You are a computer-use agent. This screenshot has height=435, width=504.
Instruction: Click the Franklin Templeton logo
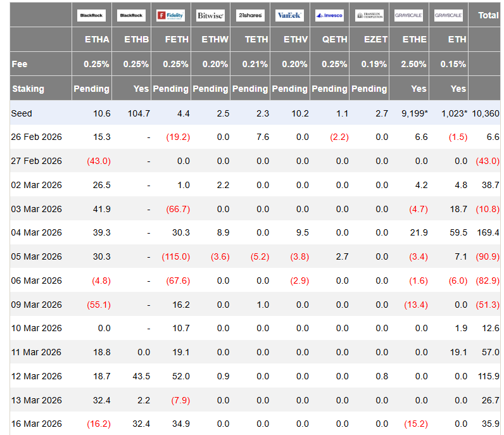pyautogui.click(x=369, y=15)
